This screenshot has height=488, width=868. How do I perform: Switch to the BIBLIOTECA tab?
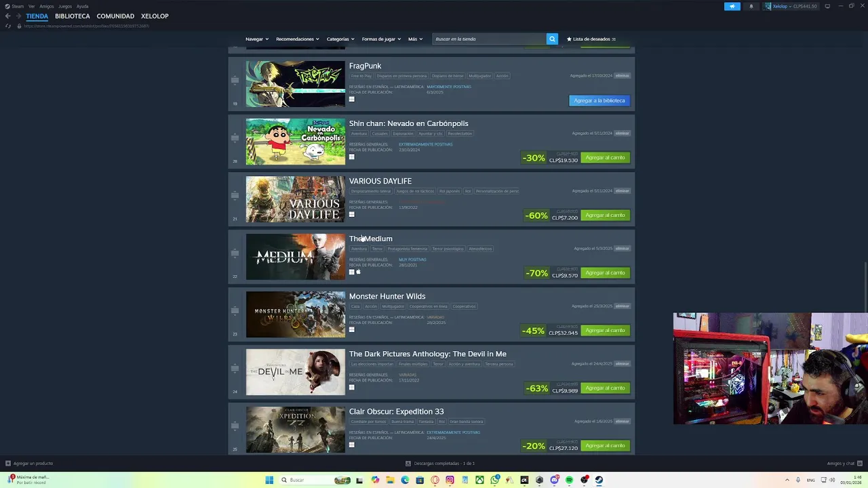point(73,16)
